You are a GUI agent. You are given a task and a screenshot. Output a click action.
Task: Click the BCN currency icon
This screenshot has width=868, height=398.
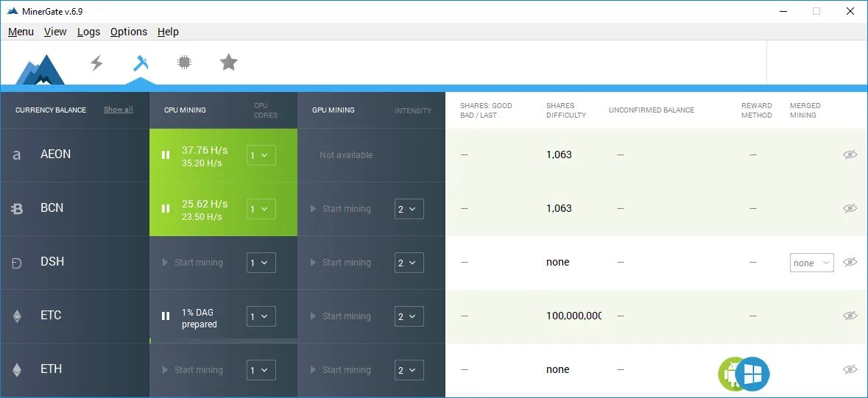point(17,209)
